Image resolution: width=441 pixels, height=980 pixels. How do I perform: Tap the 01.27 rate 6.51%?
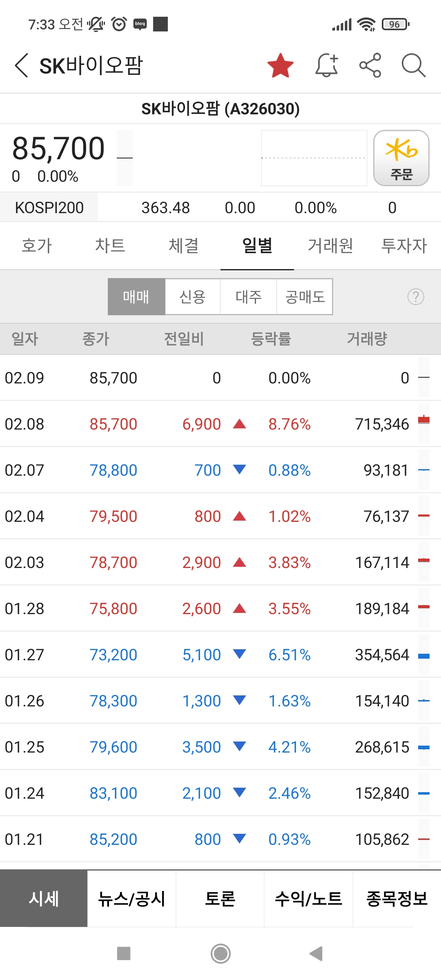coord(290,655)
